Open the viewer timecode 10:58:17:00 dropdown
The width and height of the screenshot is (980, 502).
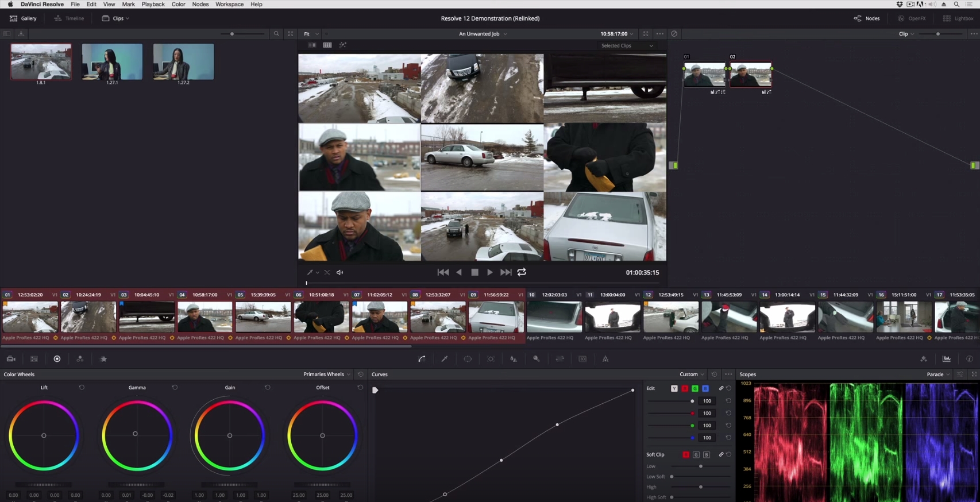tap(617, 34)
